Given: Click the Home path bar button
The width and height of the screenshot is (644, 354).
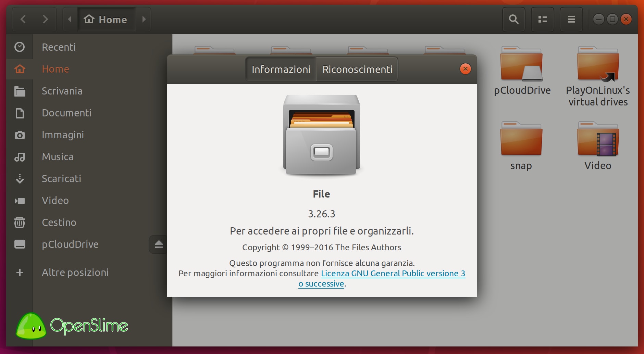Looking at the screenshot, I should click(x=106, y=20).
